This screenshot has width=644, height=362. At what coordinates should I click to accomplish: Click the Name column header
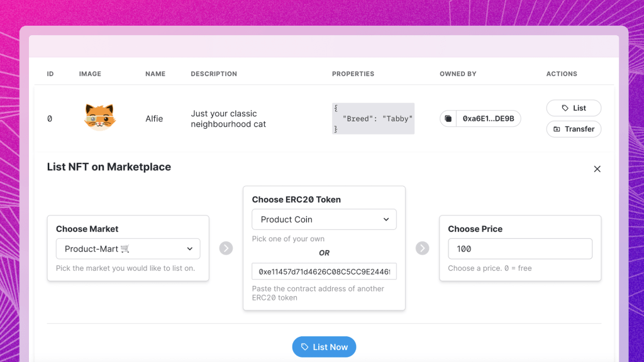point(155,74)
